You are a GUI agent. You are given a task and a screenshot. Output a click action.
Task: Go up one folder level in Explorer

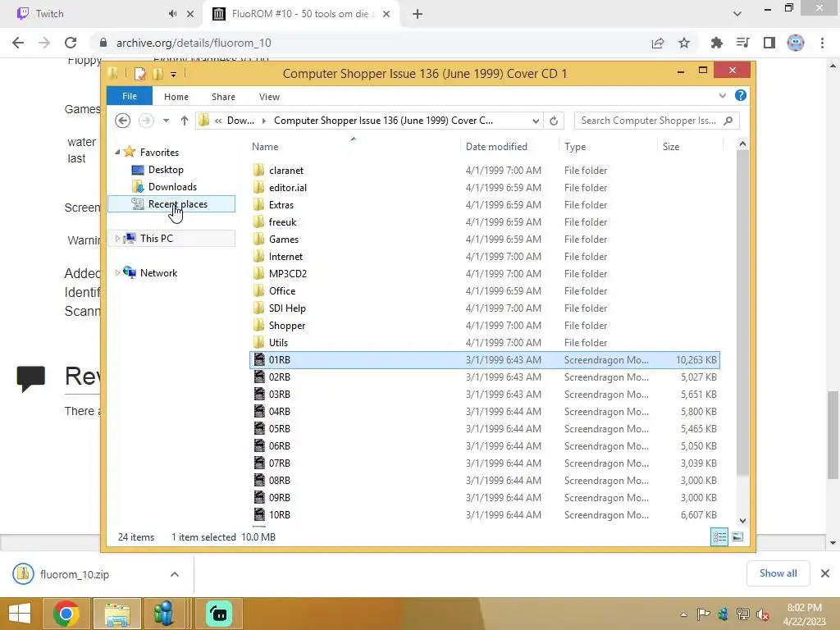coord(185,121)
